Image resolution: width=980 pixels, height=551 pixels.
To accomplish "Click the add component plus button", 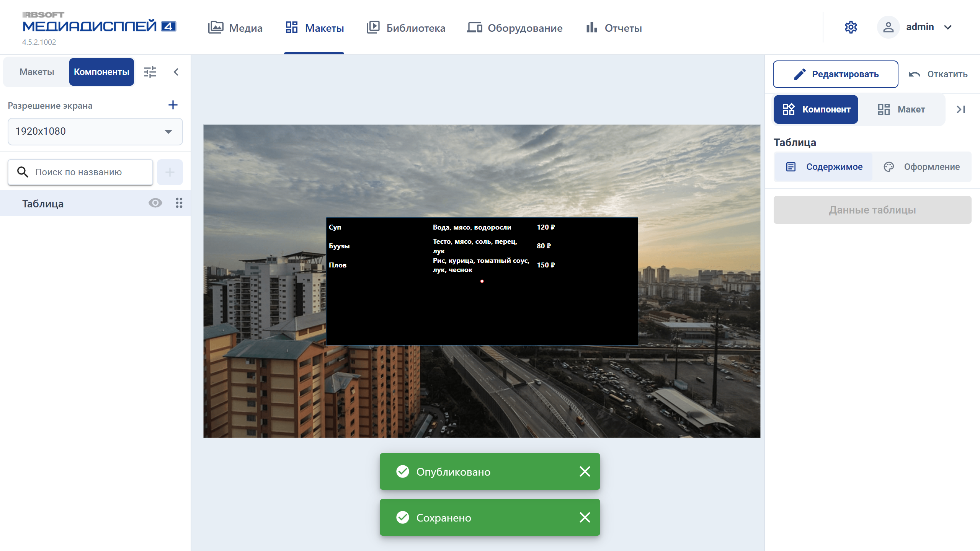I will [170, 172].
